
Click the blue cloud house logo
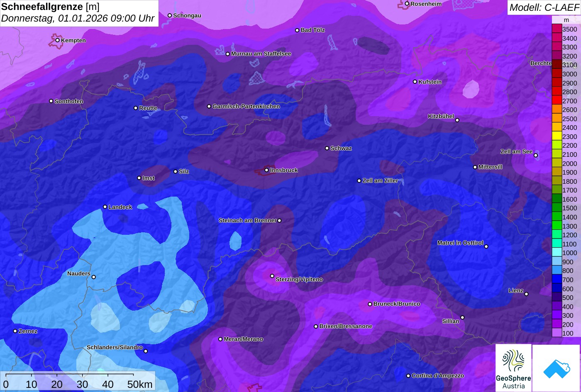(x=556, y=368)
